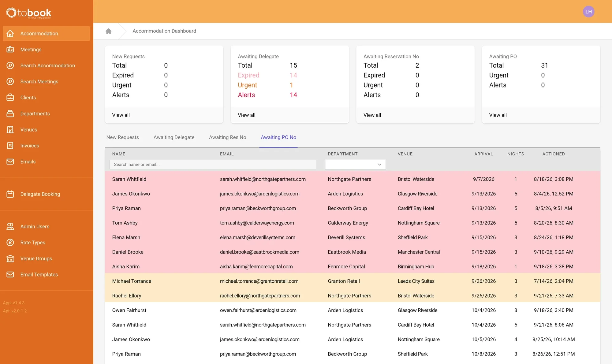Click View all under Awaiting Delegate card
The image size is (612, 364).
(x=246, y=115)
